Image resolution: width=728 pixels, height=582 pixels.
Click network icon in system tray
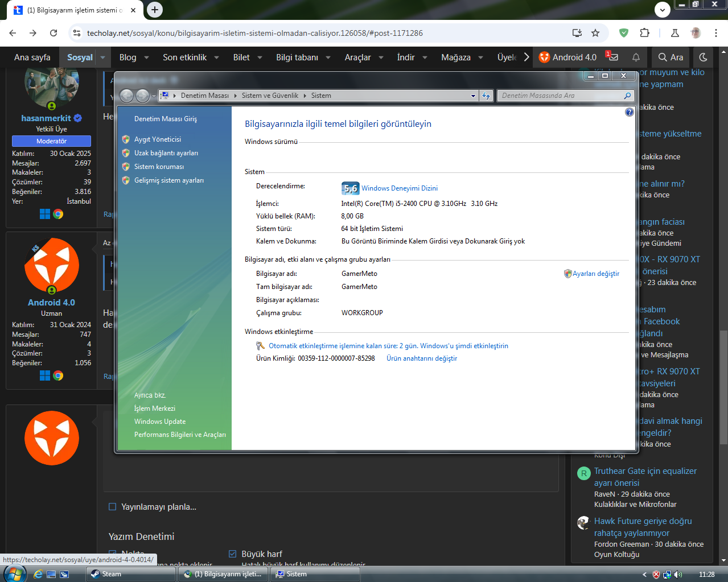point(667,575)
